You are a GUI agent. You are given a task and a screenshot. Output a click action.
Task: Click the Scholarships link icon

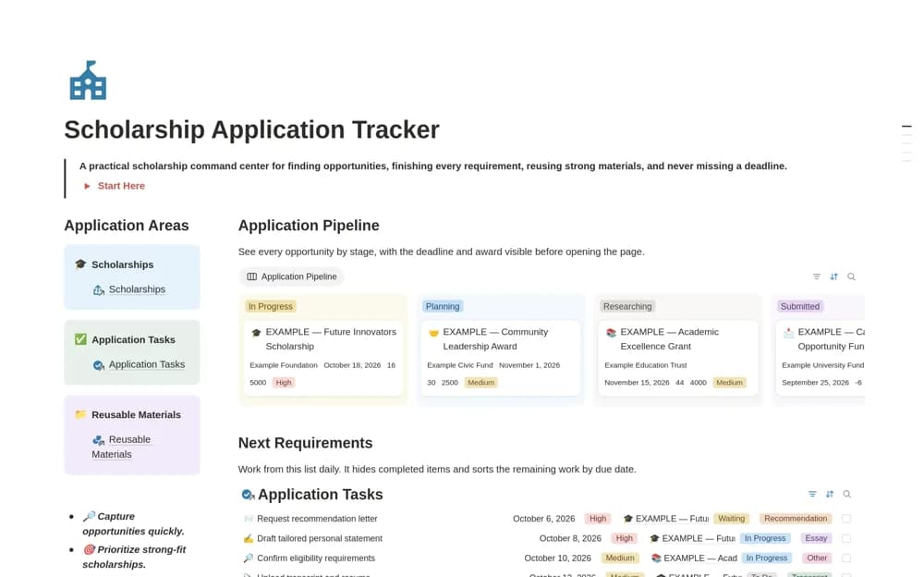tap(99, 289)
